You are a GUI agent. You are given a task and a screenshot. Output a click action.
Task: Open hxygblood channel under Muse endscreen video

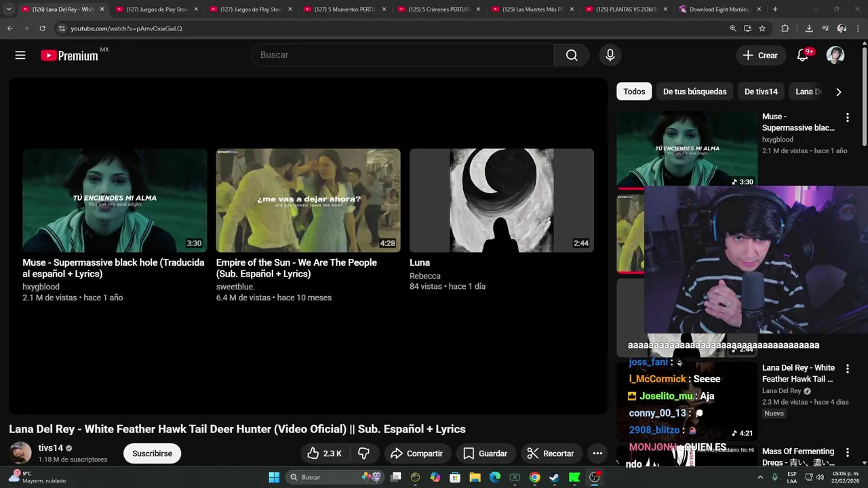(x=41, y=287)
